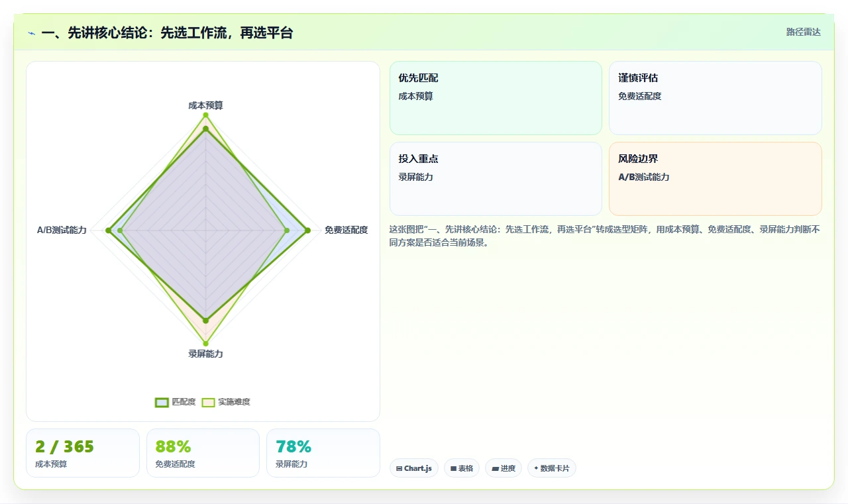Click the A/B测试能力 radar axis label
The height and width of the screenshot is (504, 848).
click(62, 230)
